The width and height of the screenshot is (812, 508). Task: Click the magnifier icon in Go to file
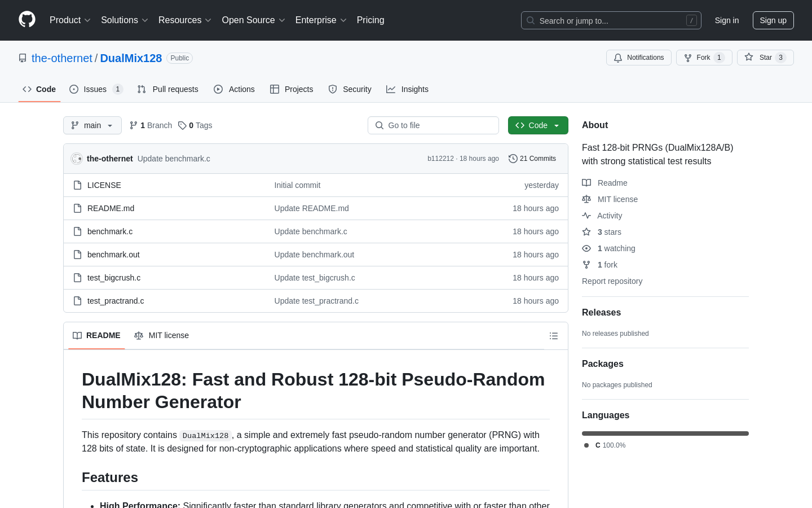[x=379, y=125]
